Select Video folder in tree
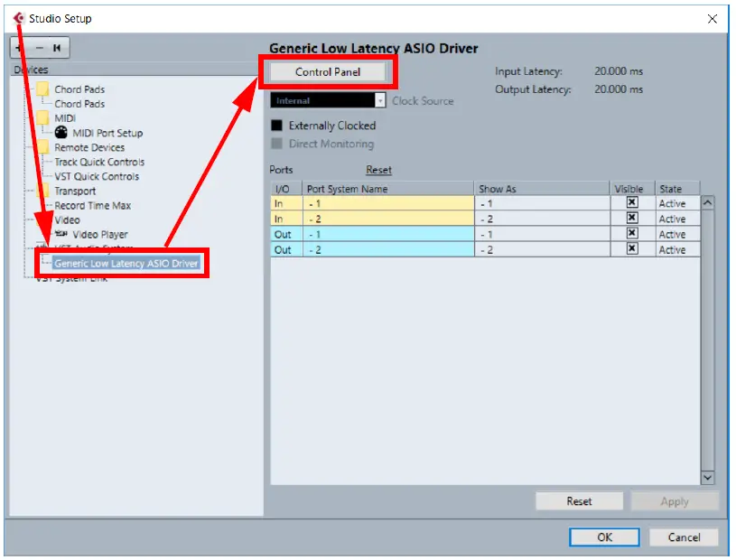The height and width of the screenshot is (560, 736). [67, 220]
